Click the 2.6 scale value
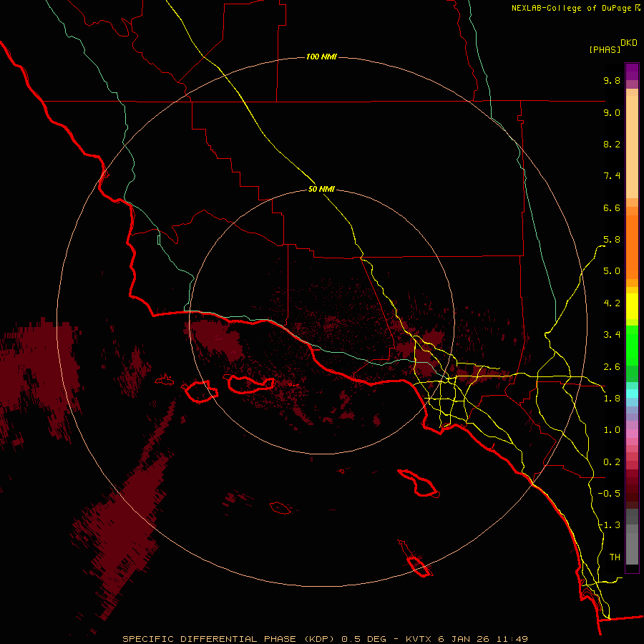 pos(612,367)
